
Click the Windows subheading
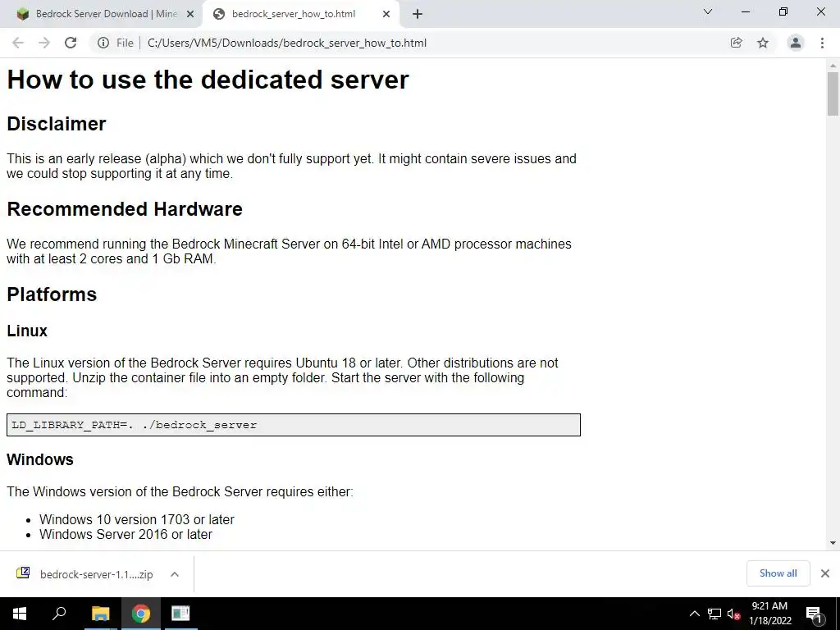point(40,459)
